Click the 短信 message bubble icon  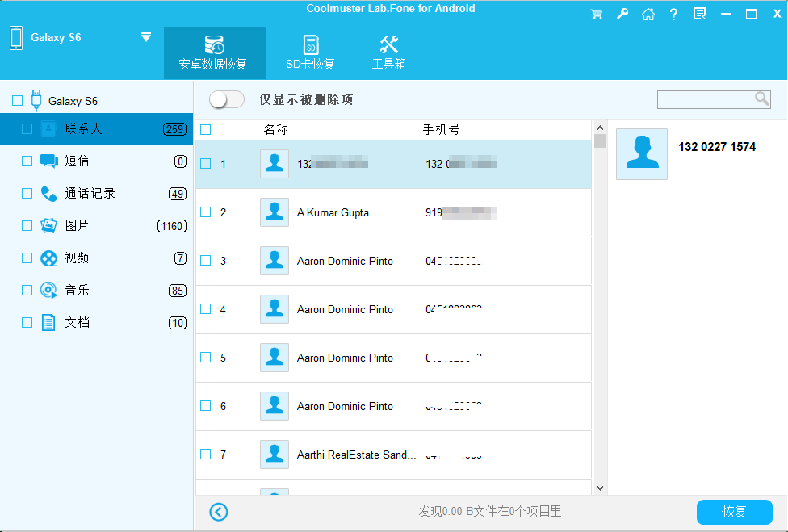tap(48, 161)
